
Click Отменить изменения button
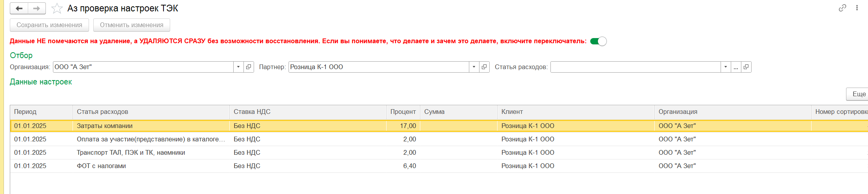[x=131, y=25]
